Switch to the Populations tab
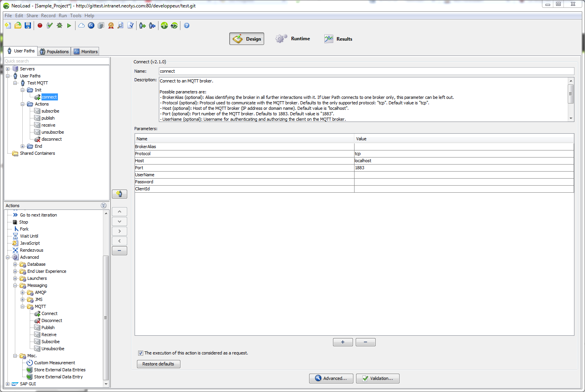The image size is (585, 392). [54, 52]
